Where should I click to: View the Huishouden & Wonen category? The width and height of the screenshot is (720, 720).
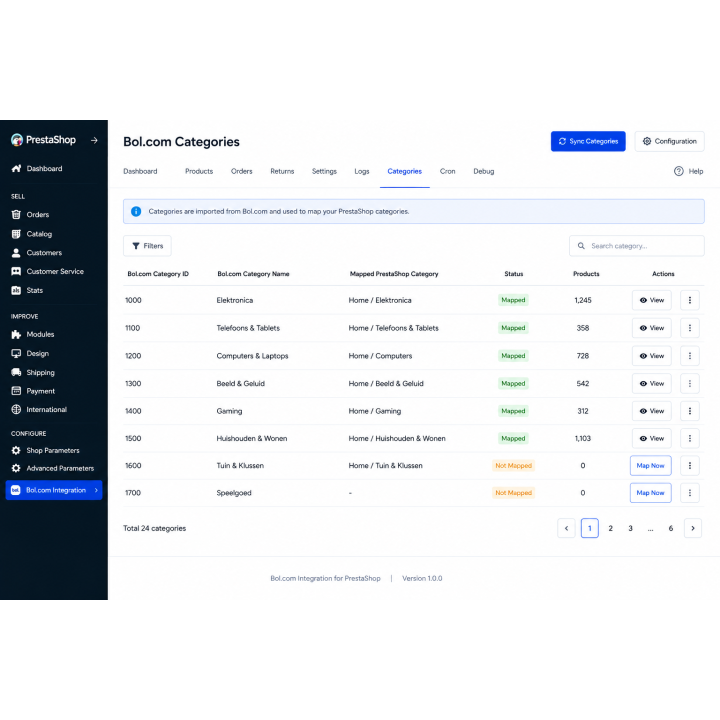coord(652,439)
